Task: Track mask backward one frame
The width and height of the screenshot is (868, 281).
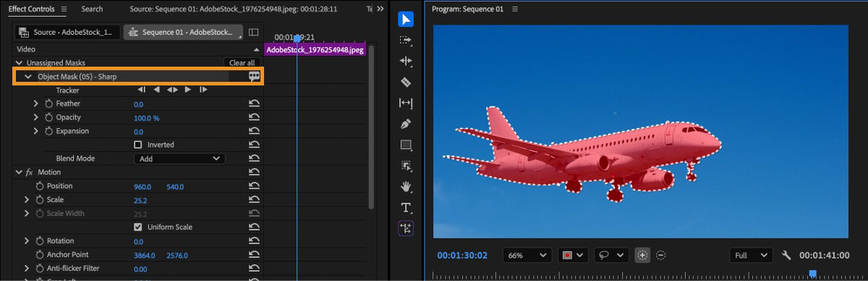Action: point(142,90)
